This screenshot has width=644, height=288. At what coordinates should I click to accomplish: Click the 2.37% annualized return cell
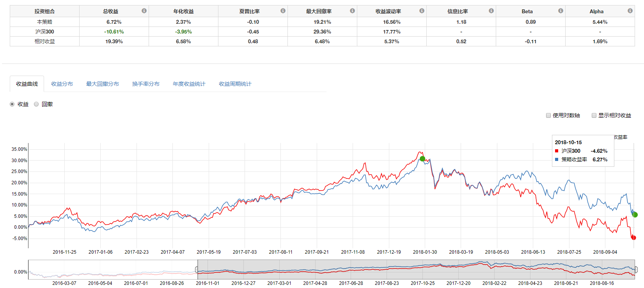click(183, 22)
